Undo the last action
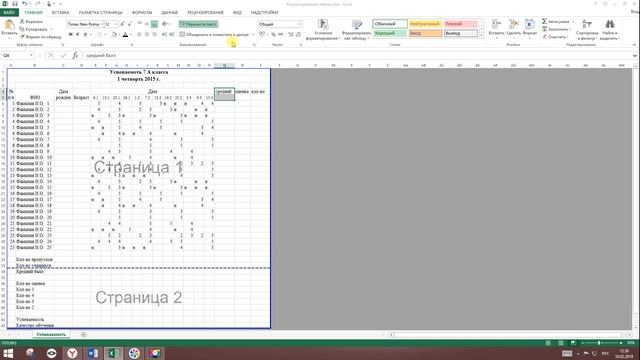The height and width of the screenshot is (360, 640). tap(24, 4)
